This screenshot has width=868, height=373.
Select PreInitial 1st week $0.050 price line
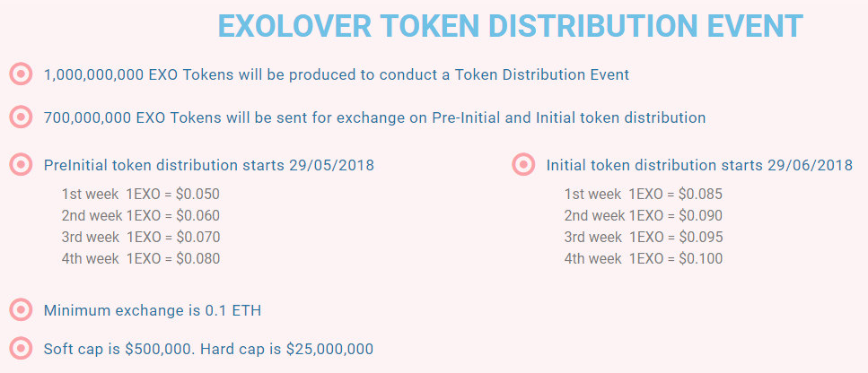coord(141,194)
